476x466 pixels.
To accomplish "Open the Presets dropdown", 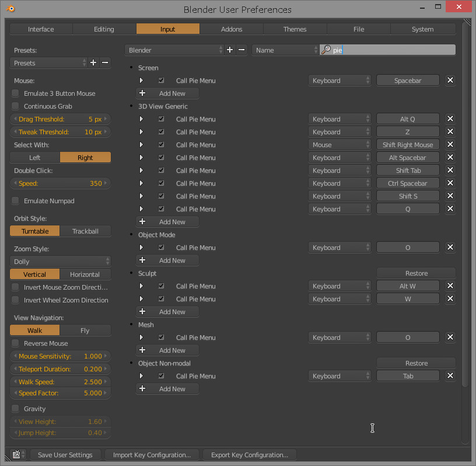I will (48, 63).
